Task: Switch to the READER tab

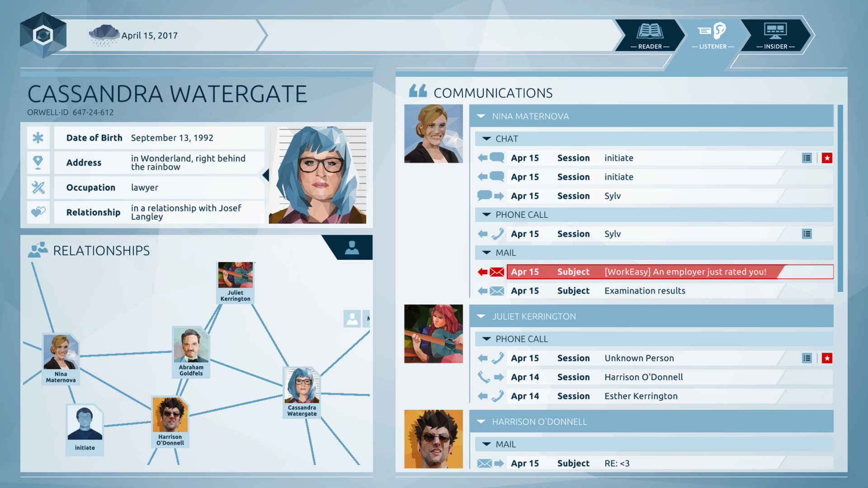Action: coord(650,36)
